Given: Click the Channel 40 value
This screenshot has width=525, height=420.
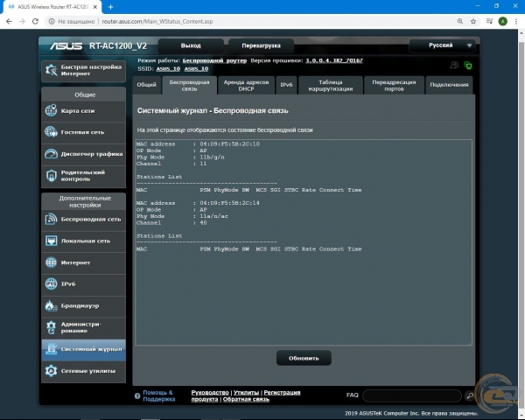Looking at the screenshot, I should (x=204, y=223).
